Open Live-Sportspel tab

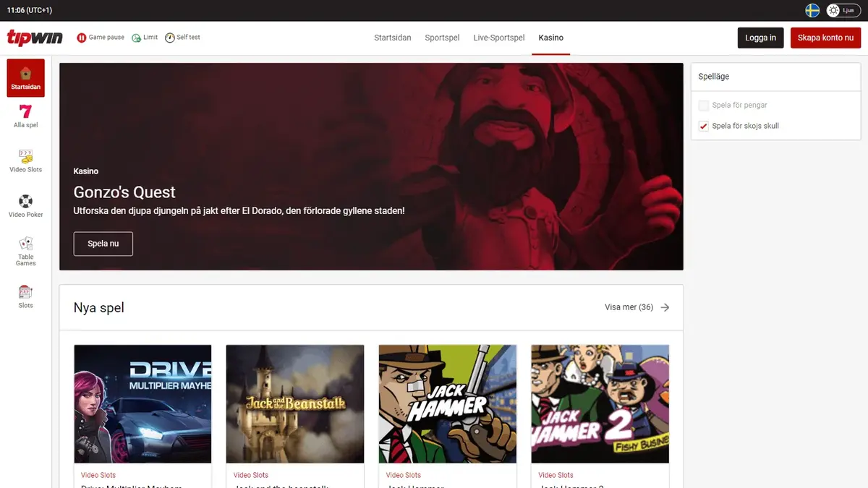pos(499,38)
